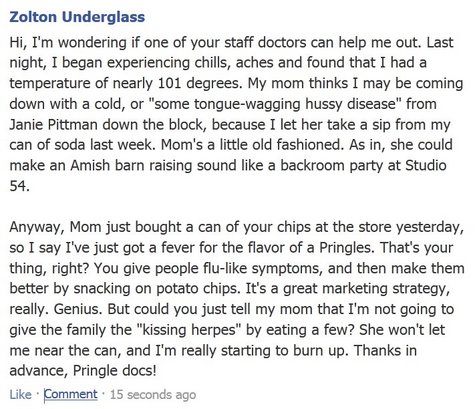
Task: Click the word 'Genius' in second paragraph
Action: tap(78, 309)
